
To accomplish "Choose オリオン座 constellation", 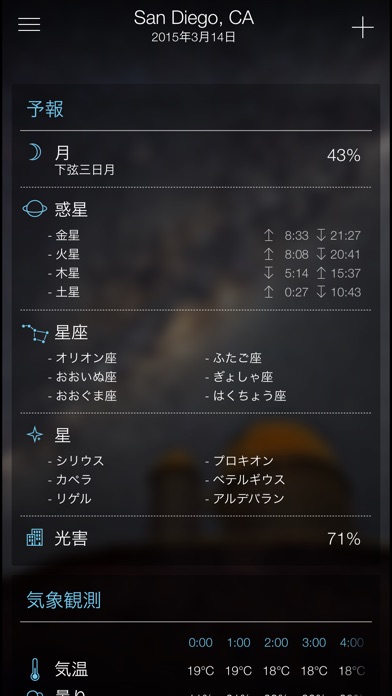I will tap(83, 358).
